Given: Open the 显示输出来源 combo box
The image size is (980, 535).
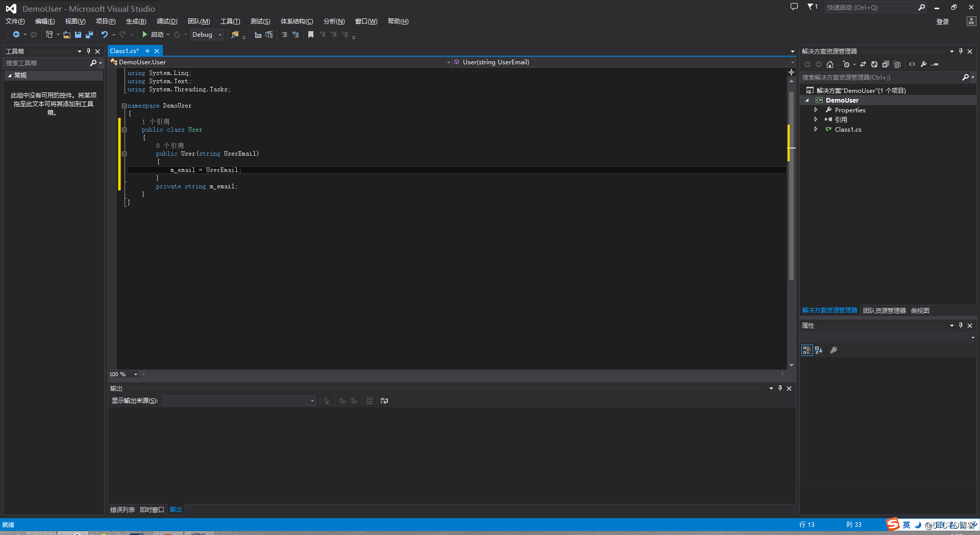Looking at the screenshot, I should (239, 401).
